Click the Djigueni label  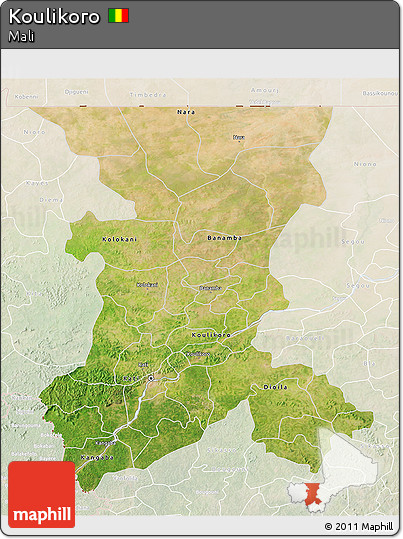pyautogui.click(x=76, y=92)
